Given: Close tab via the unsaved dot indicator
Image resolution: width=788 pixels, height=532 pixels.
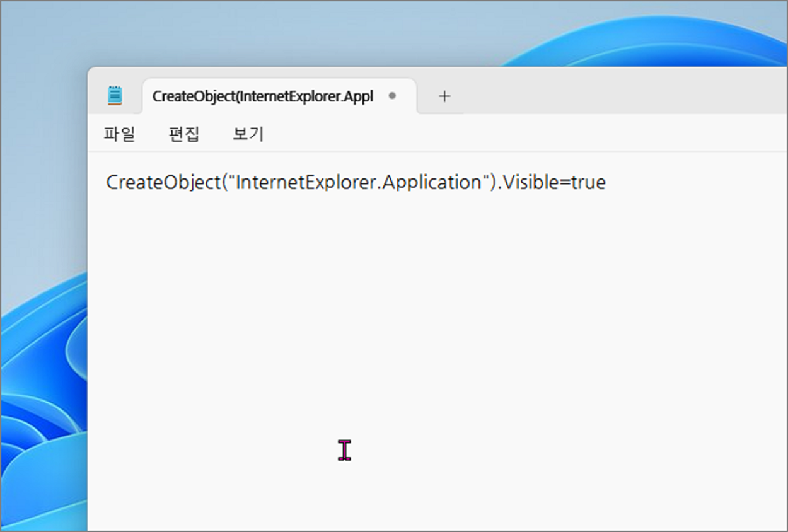Looking at the screenshot, I should coord(392,96).
